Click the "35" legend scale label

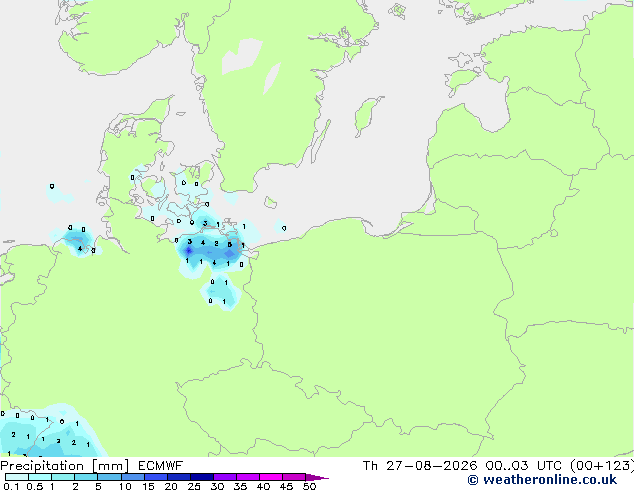[x=240, y=486]
